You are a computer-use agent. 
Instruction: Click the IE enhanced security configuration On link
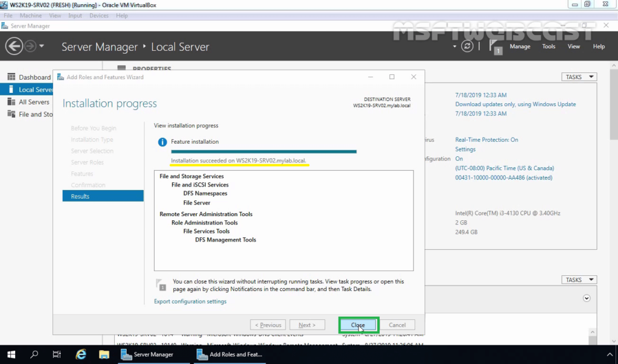click(x=459, y=159)
